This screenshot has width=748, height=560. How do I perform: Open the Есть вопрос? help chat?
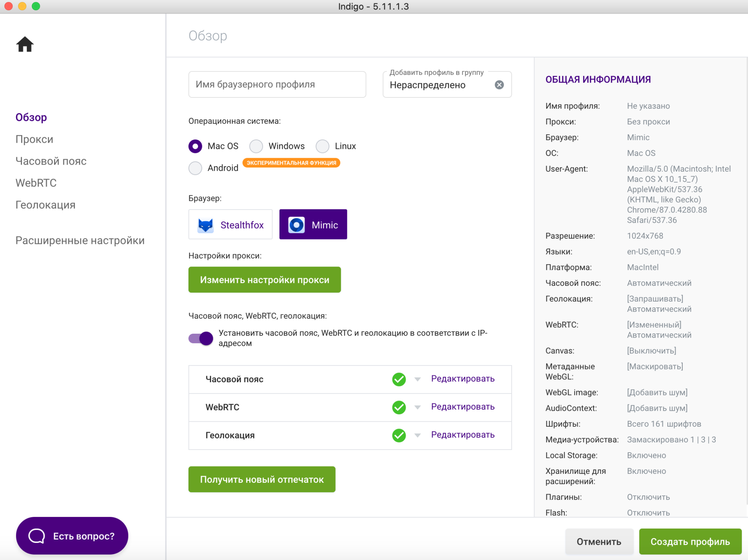coord(72,536)
